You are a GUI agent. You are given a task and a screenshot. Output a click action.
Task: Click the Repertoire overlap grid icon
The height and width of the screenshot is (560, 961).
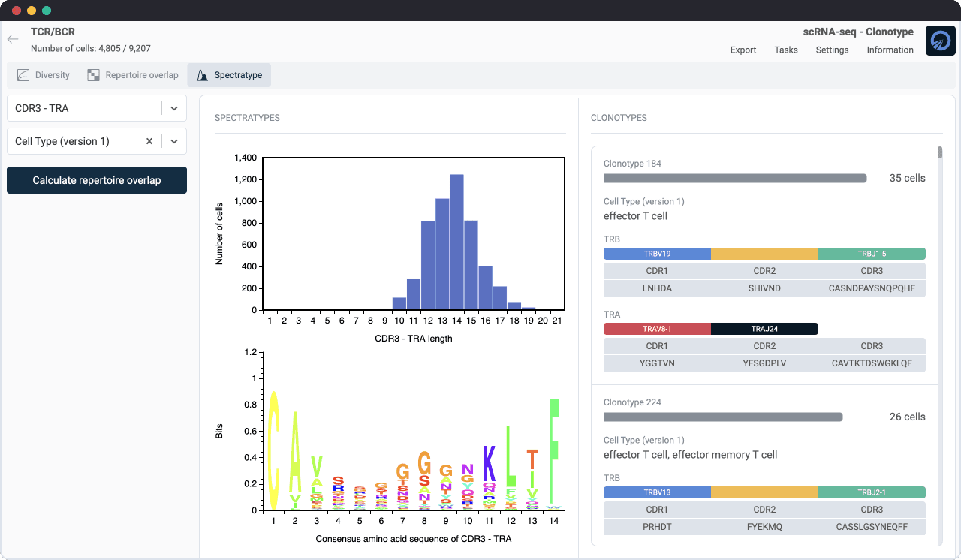click(93, 75)
